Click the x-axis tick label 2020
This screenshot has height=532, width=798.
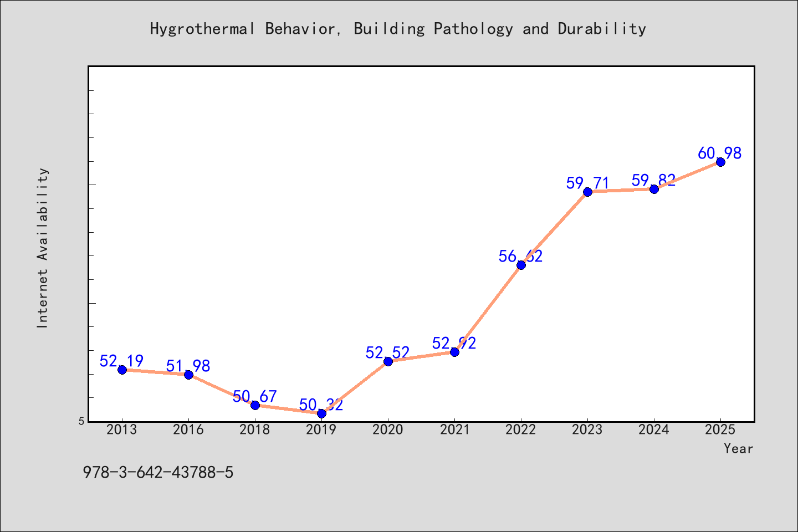click(388, 429)
